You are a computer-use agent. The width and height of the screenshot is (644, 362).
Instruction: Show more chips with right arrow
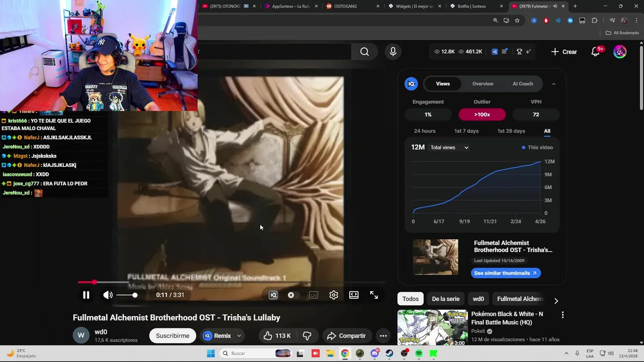(x=556, y=301)
